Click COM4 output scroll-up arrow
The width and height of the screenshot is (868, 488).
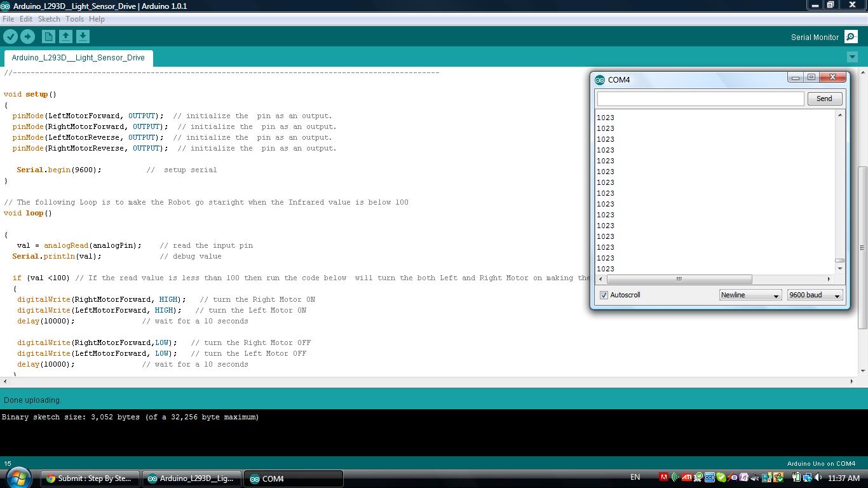pos(839,116)
